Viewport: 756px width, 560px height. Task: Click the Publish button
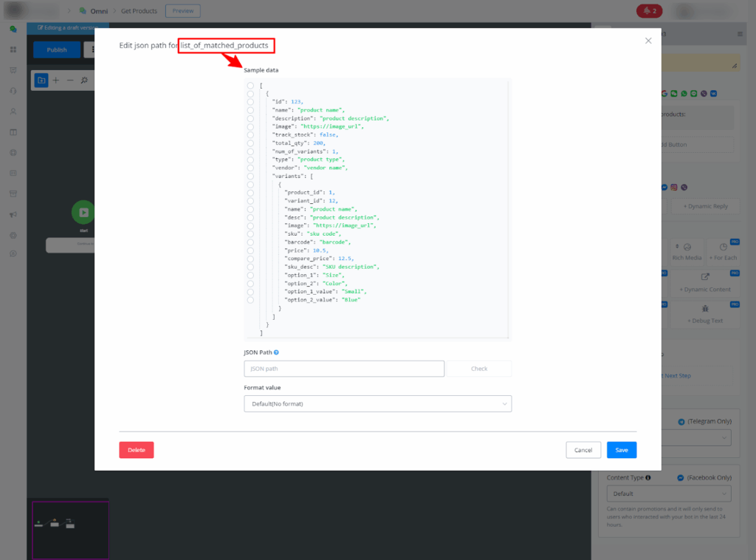point(57,49)
